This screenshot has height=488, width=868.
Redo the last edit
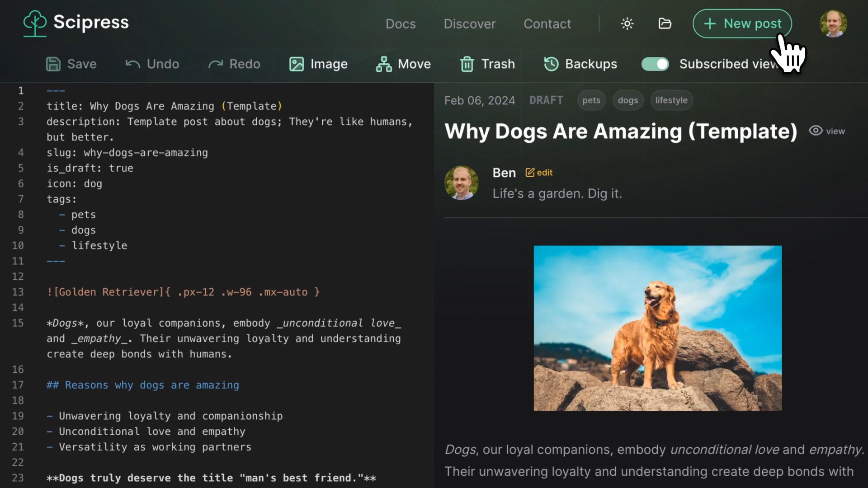coord(234,64)
